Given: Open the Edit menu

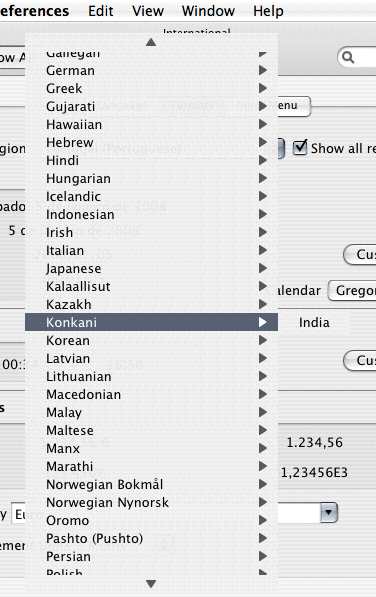Looking at the screenshot, I should [101, 11].
